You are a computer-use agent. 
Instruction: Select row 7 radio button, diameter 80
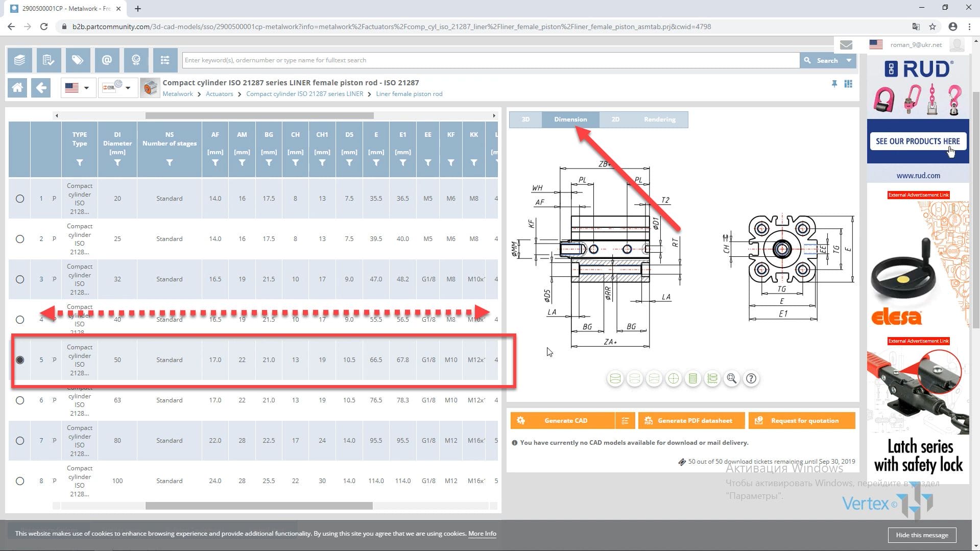(x=20, y=441)
